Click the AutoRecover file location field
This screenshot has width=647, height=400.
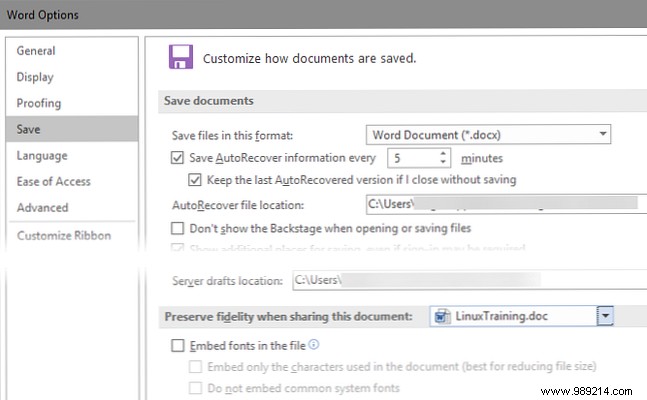click(506, 204)
